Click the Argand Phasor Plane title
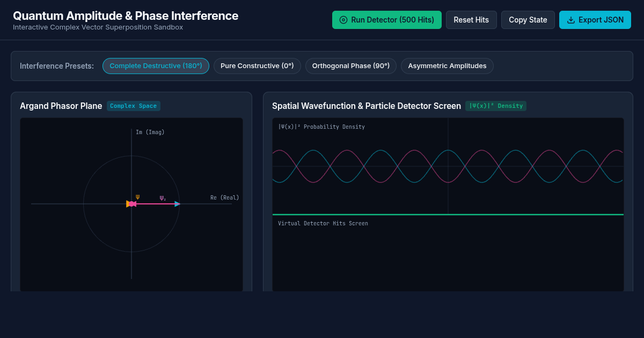Image resolution: width=644 pixels, height=338 pixels. pyautogui.click(x=61, y=106)
